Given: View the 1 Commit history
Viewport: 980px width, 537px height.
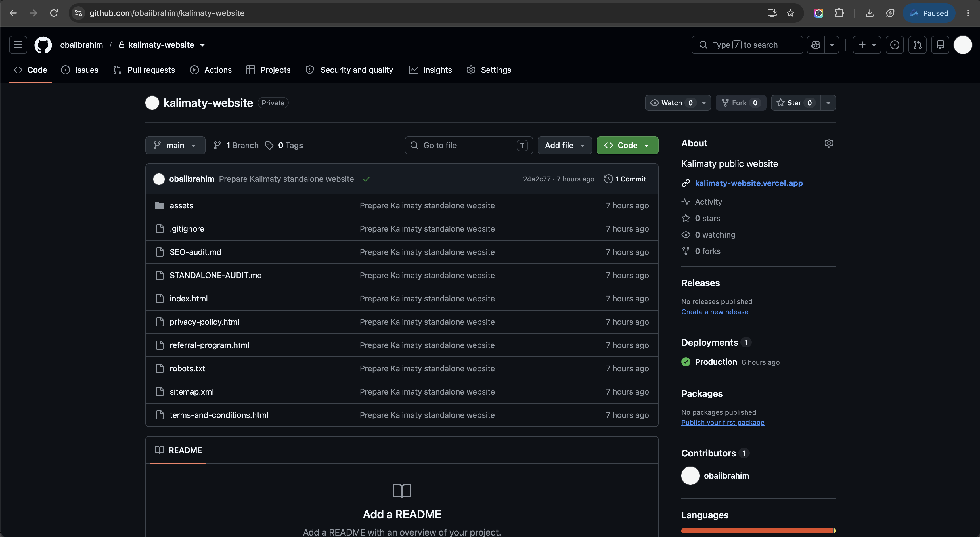Looking at the screenshot, I should [625, 179].
